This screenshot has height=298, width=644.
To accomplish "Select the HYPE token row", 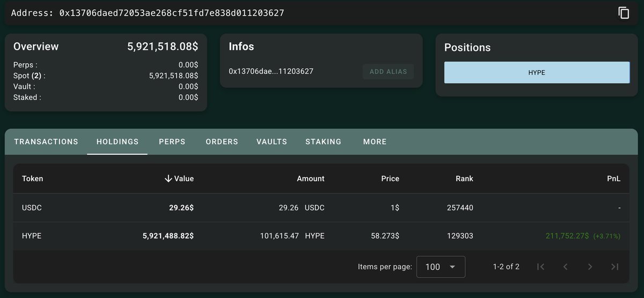I will (x=321, y=236).
